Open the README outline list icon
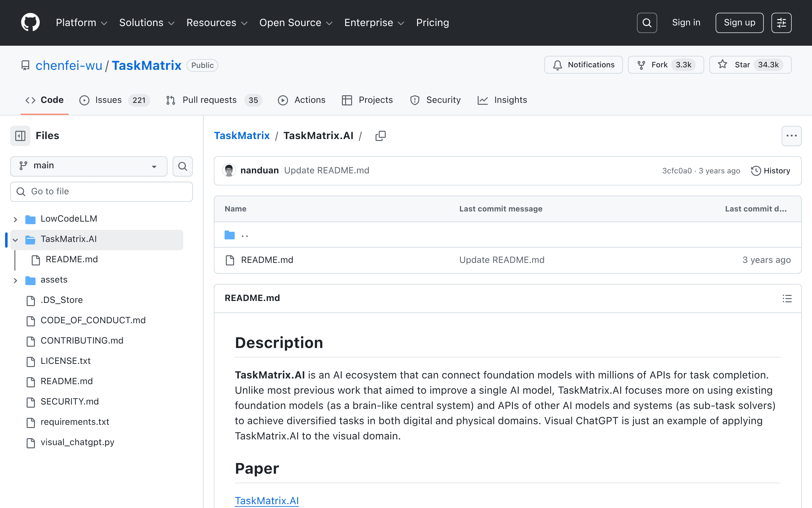812x508 pixels. [787, 298]
